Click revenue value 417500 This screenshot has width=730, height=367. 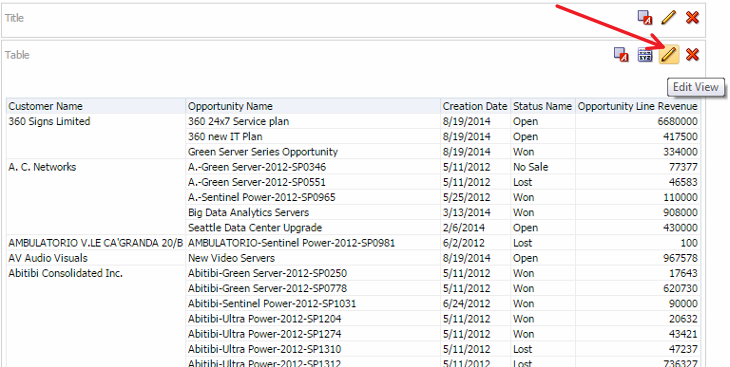pyautogui.click(x=681, y=137)
